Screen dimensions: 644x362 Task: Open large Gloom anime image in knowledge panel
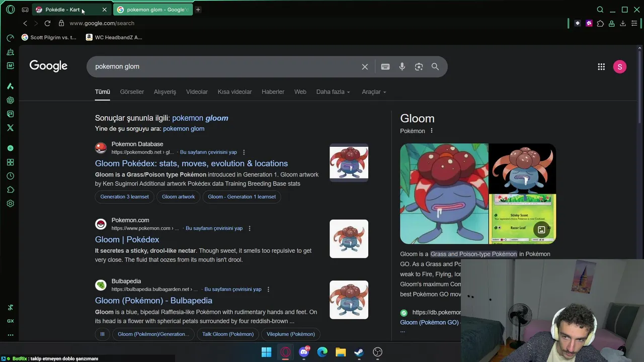tap(444, 194)
